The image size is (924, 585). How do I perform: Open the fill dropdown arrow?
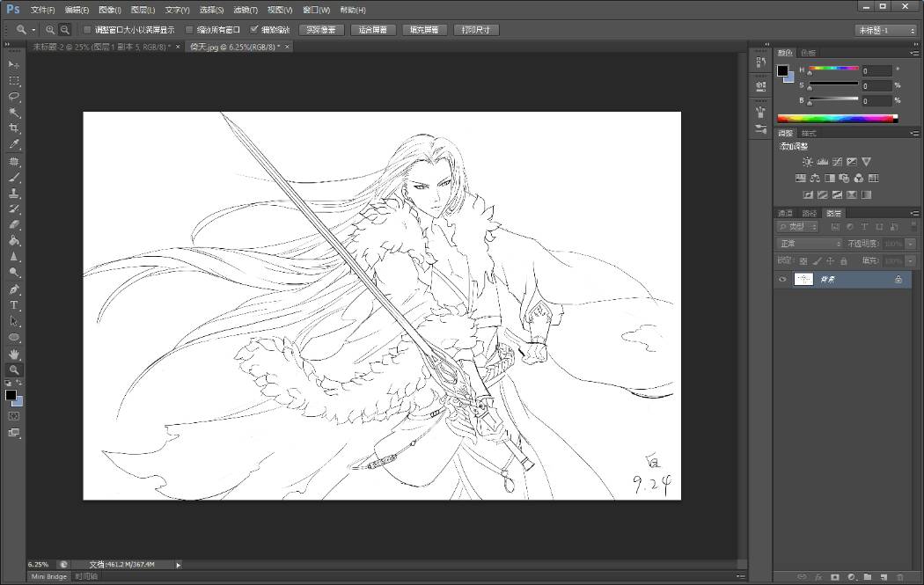point(911,260)
